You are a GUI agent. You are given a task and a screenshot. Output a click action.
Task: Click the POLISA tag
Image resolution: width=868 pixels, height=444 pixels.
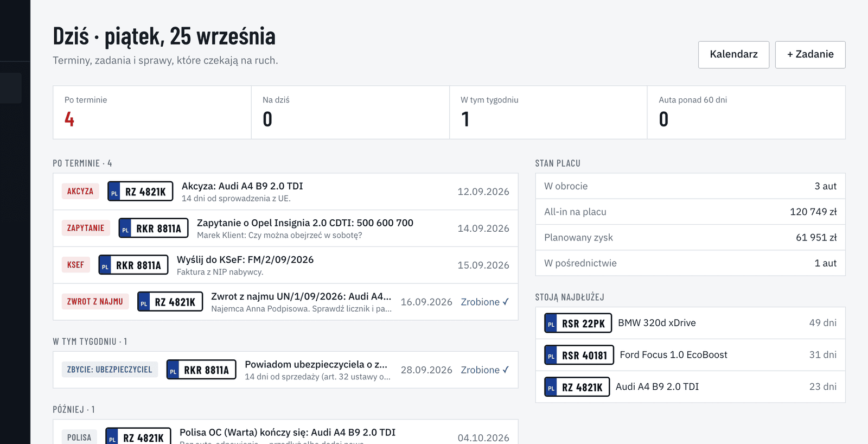[x=79, y=437]
